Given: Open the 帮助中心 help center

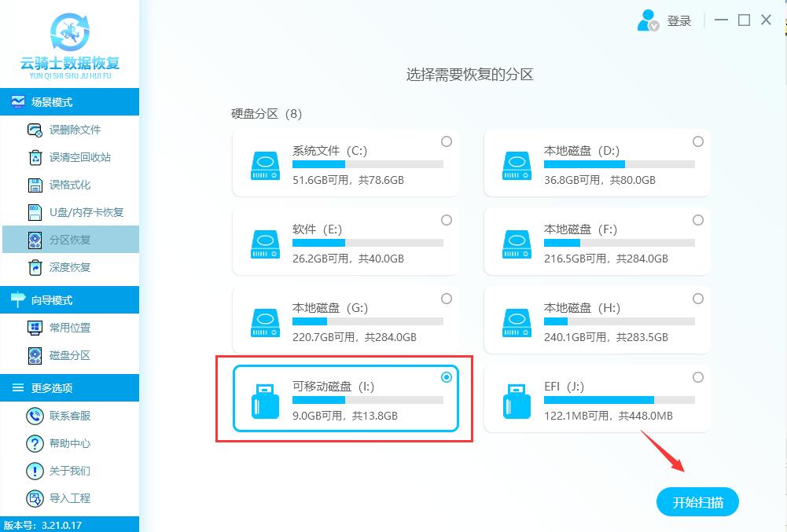Looking at the screenshot, I should coord(70,444).
